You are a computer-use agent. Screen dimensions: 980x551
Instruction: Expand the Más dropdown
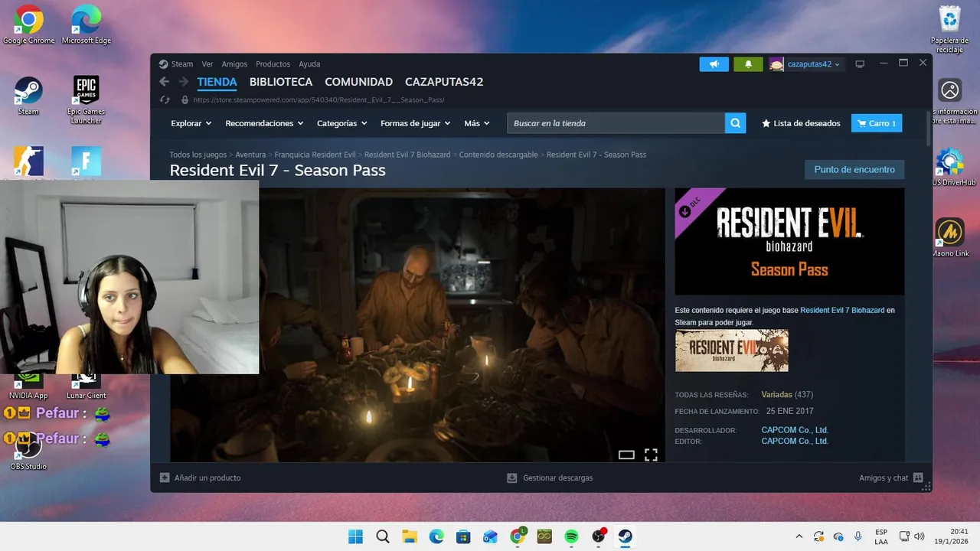(x=478, y=123)
